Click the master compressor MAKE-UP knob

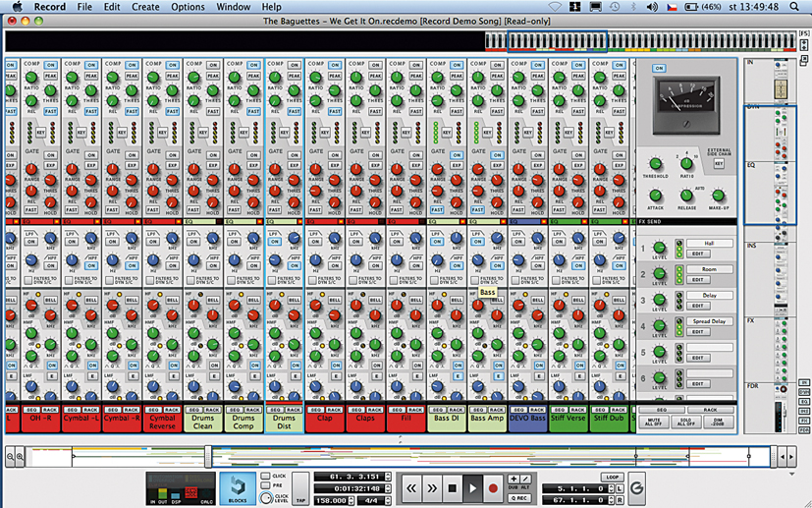coord(718,196)
